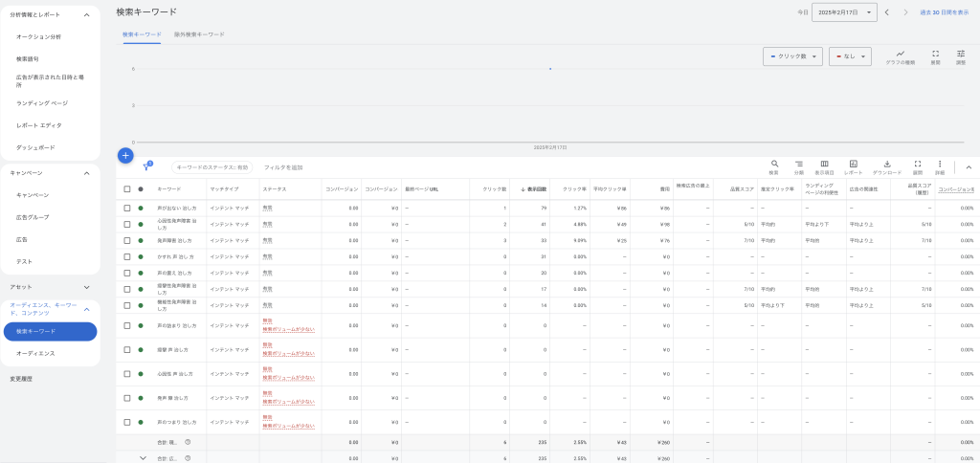Open the filter funnel icon

coord(146,166)
